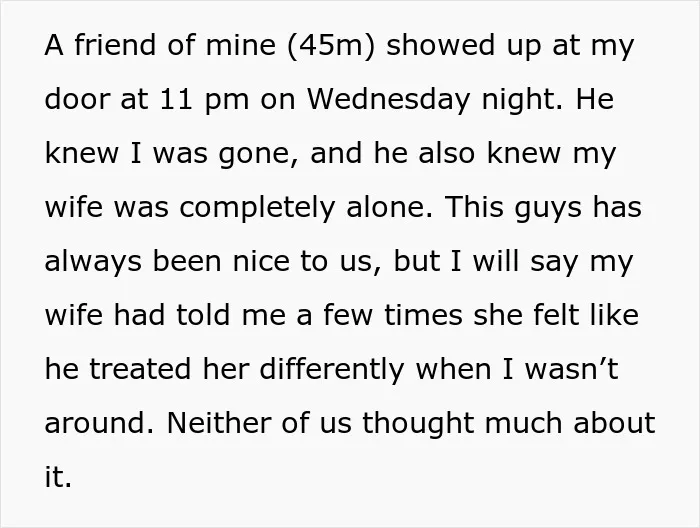The width and height of the screenshot is (700, 528).
Task: Select the word "Wednesday"
Action: pos(388,99)
